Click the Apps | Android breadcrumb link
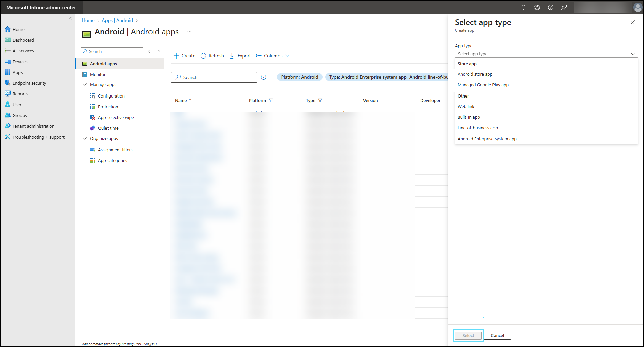Viewport: 644px width, 347px height. (x=117, y=20)
